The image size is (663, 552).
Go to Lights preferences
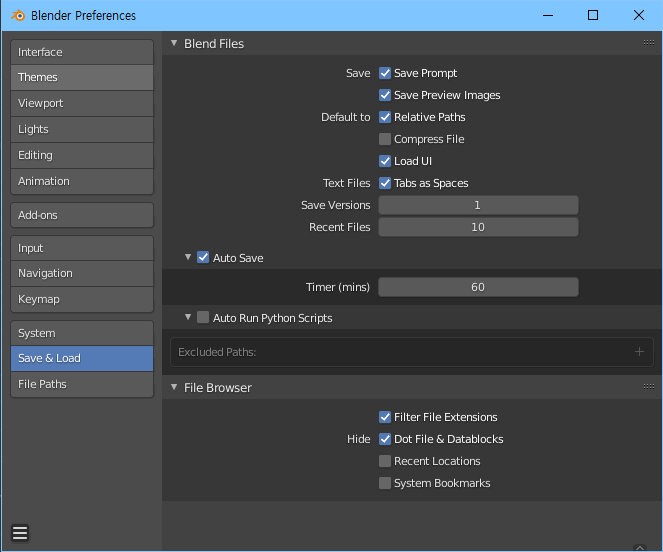[82, 129]
